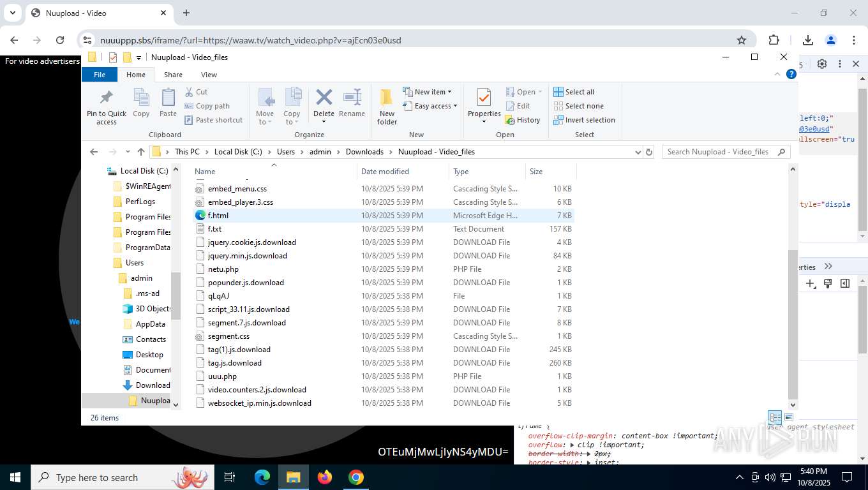
Task: Select the f.txt file
Action: point(383,229)
